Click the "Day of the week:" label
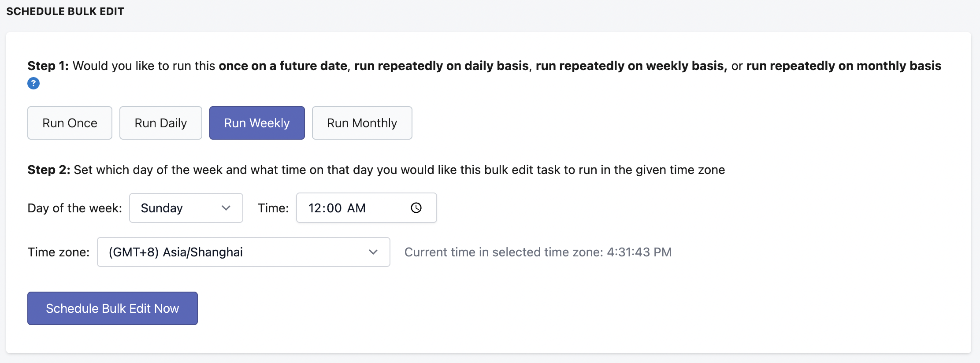 (x=75, y=208)
